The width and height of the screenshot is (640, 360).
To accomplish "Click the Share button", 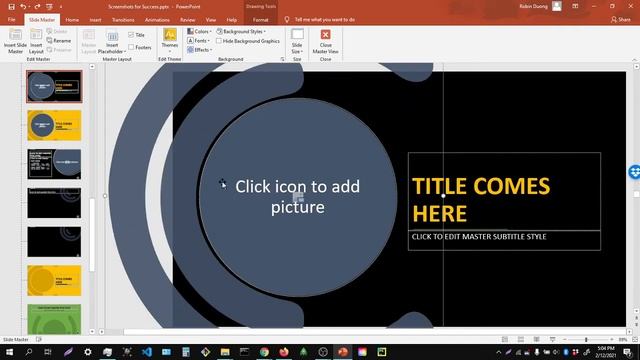I will pos(620,20).
